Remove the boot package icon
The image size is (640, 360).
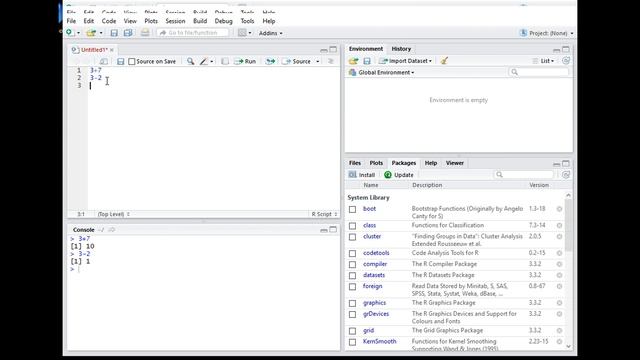coord(559,209)
